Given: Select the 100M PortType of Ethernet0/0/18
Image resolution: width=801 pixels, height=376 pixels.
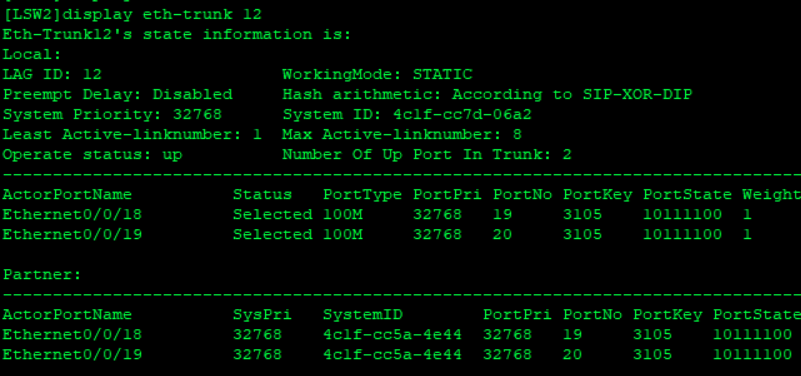Looking at the screenshot, I should click(x=343, y=215).
